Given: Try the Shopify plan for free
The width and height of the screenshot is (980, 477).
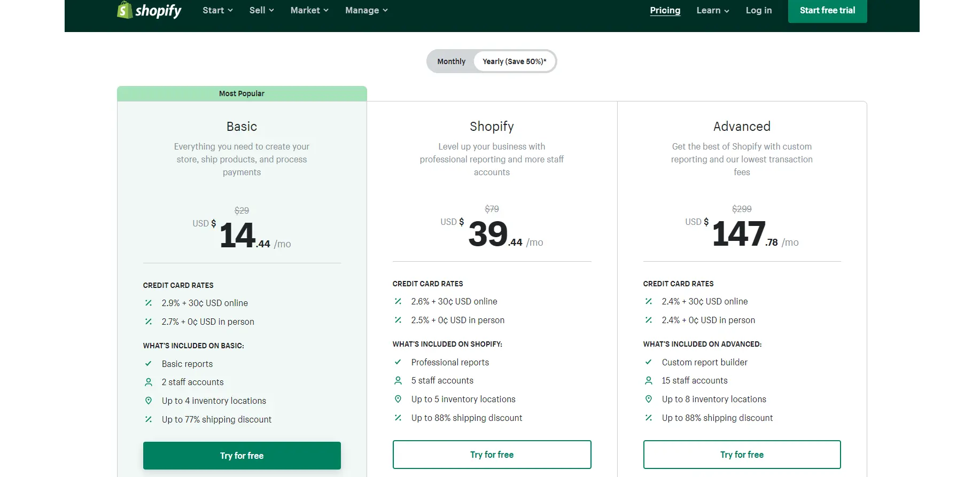Looking at the screenshot, I should point(492,455).
